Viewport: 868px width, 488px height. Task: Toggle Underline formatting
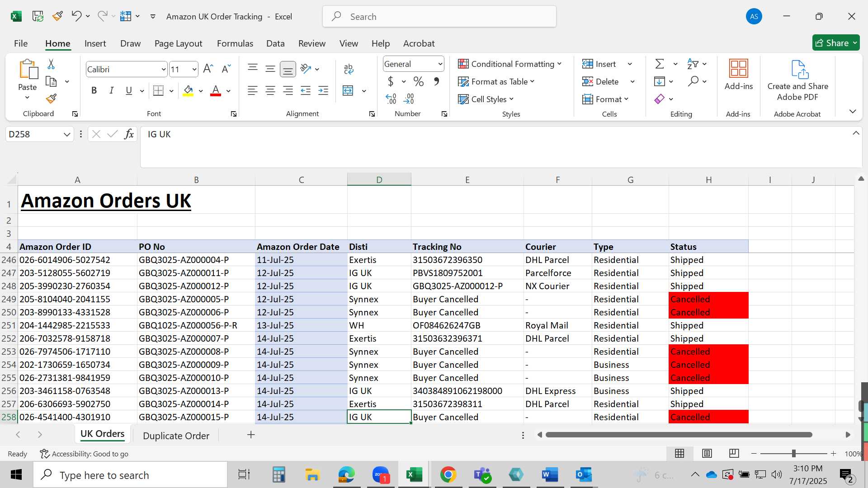[x=129, y=90]
